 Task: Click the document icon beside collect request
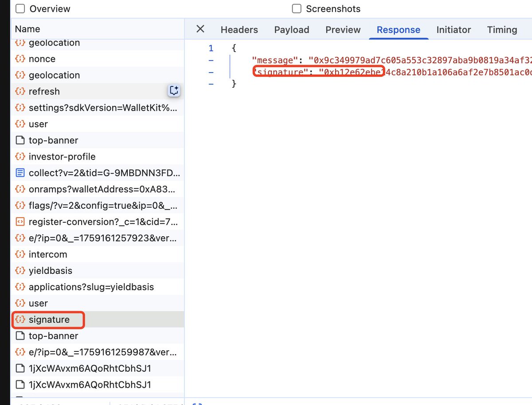(x=20, y=173)
